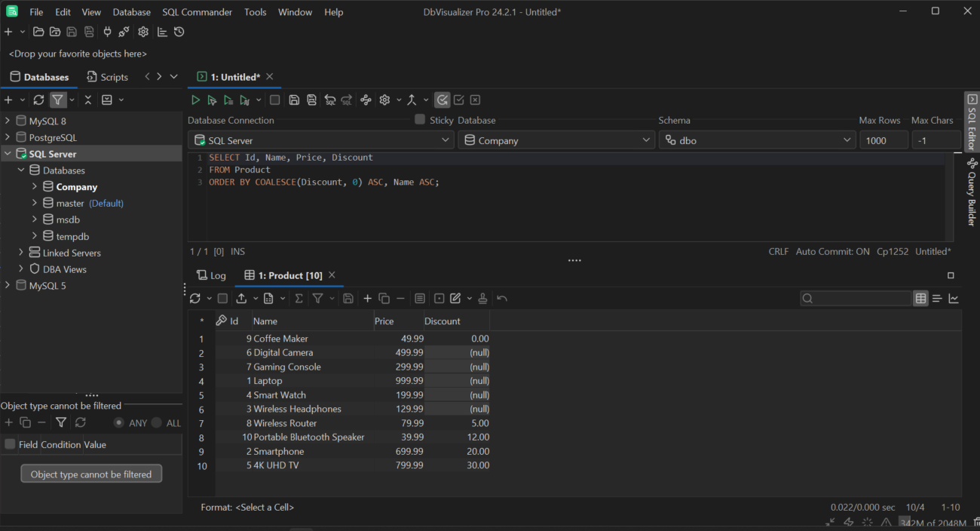Collapse the SQL Server connection node
The width and height of the screenshot is (980, 531).
pyautogui.click(x=8, y=153)
